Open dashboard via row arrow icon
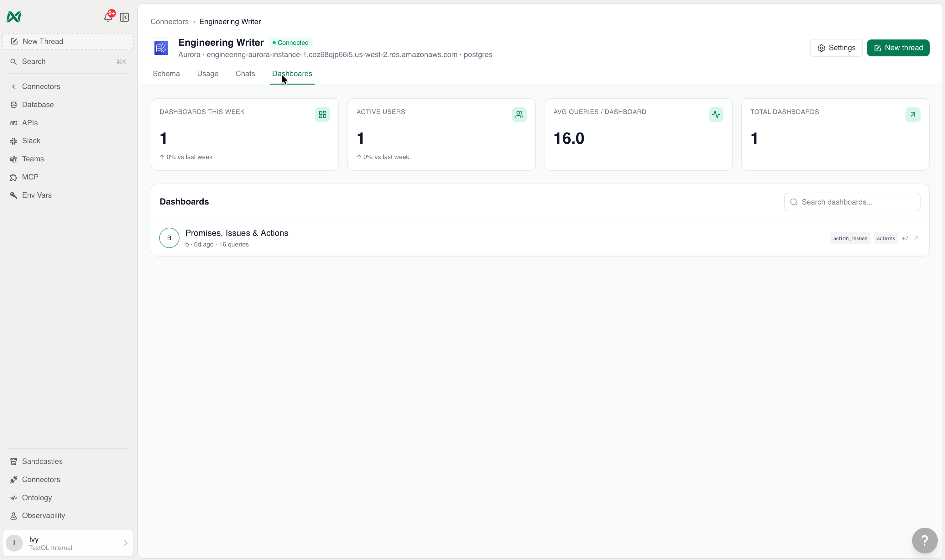 (916, 238)
